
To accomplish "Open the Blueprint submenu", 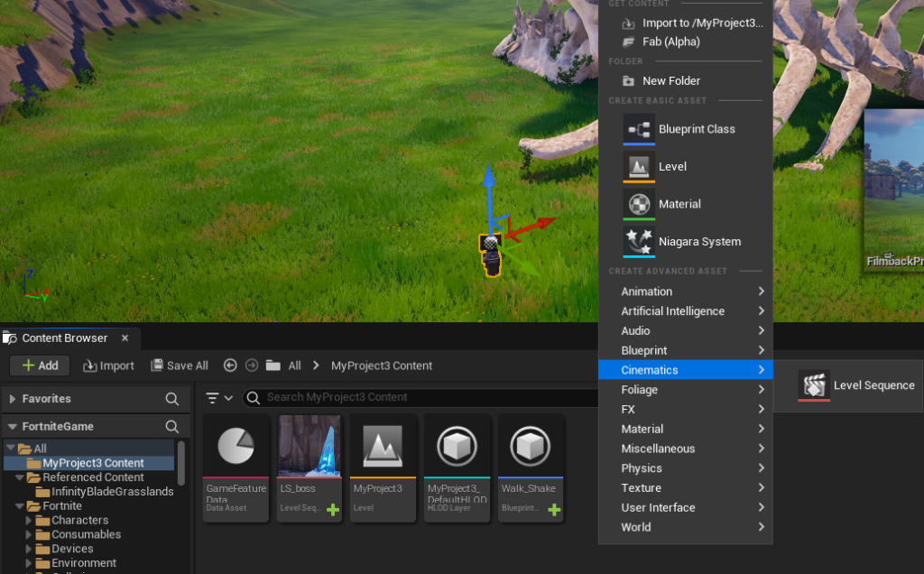I will click(x=686, y=350).
